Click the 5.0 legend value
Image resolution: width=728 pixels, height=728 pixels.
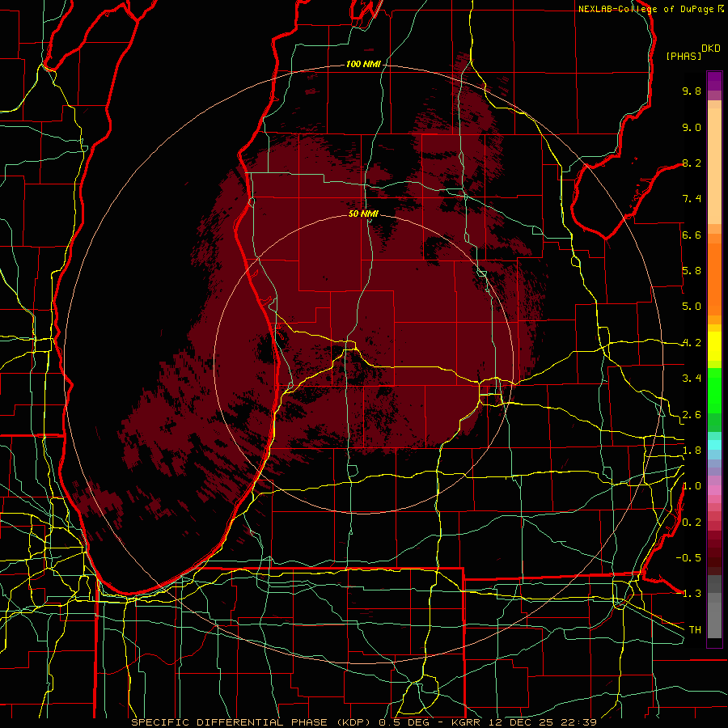coord(692,307)
